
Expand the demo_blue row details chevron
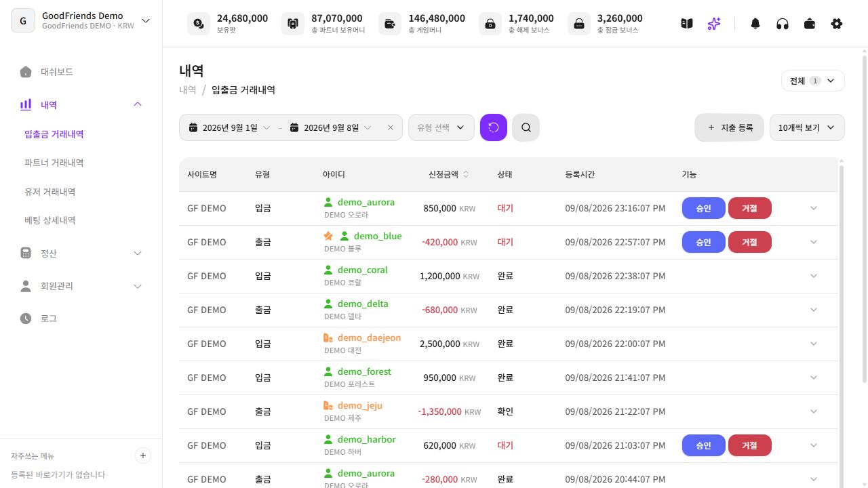click(814, 242)
